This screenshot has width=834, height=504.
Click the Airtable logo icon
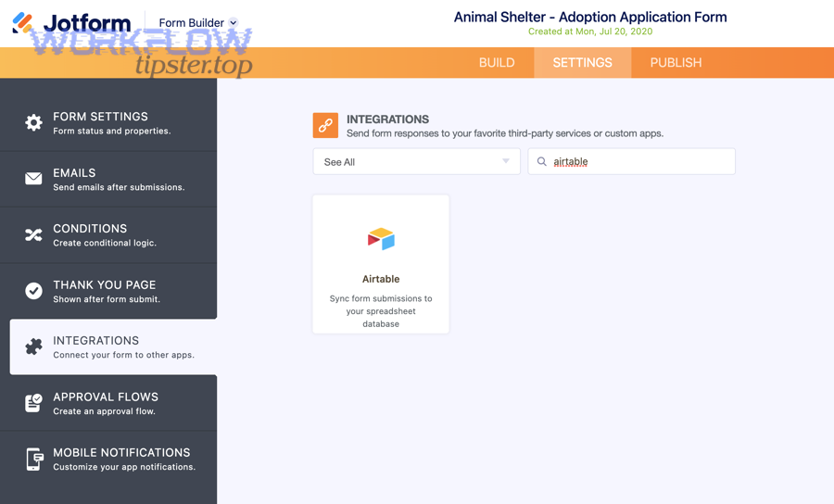(x=381, y=239)
